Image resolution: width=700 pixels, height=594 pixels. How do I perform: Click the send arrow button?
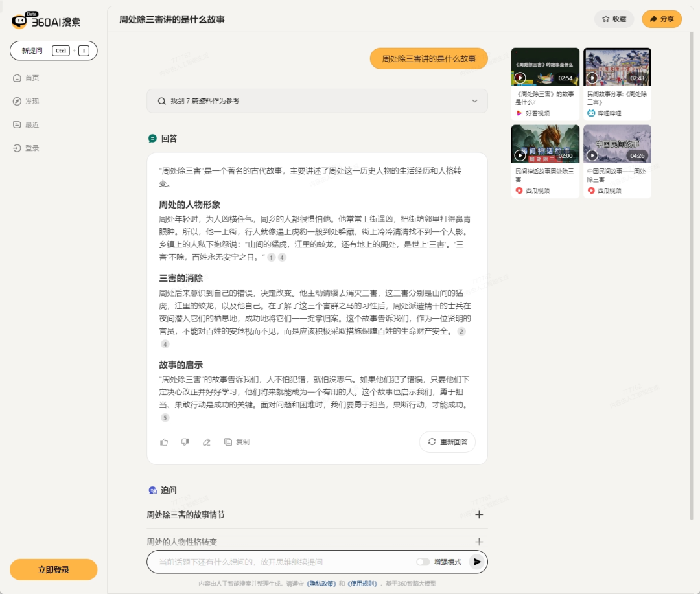pos(477,562)
